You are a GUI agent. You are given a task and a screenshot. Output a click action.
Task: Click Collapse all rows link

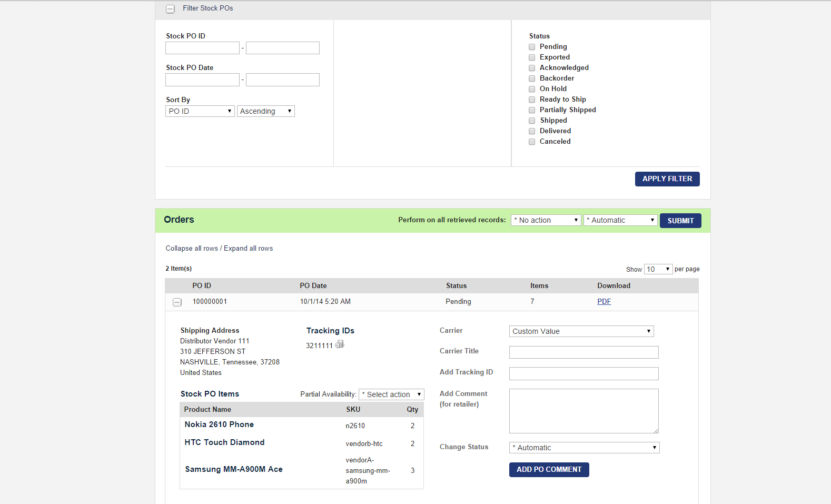192,249
